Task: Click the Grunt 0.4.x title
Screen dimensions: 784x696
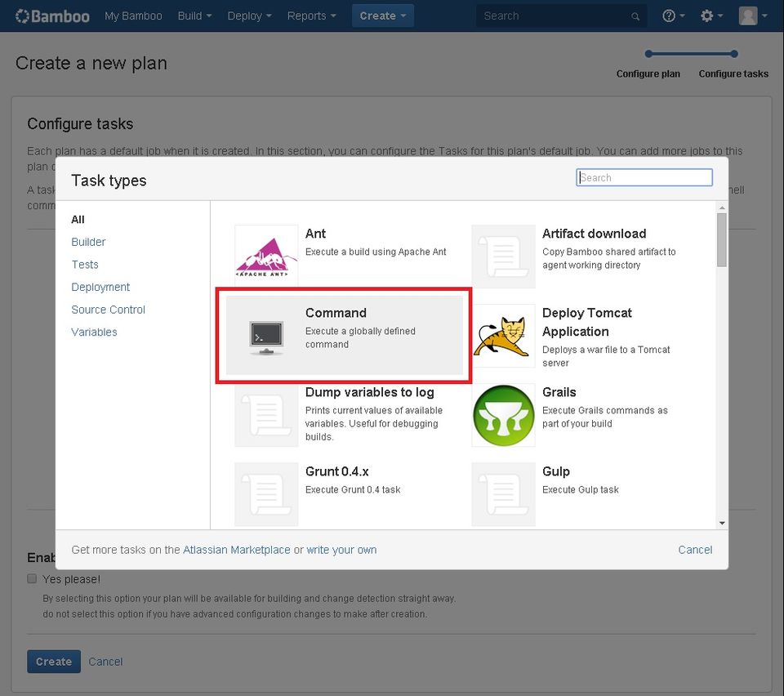Action: click(337, 471)
